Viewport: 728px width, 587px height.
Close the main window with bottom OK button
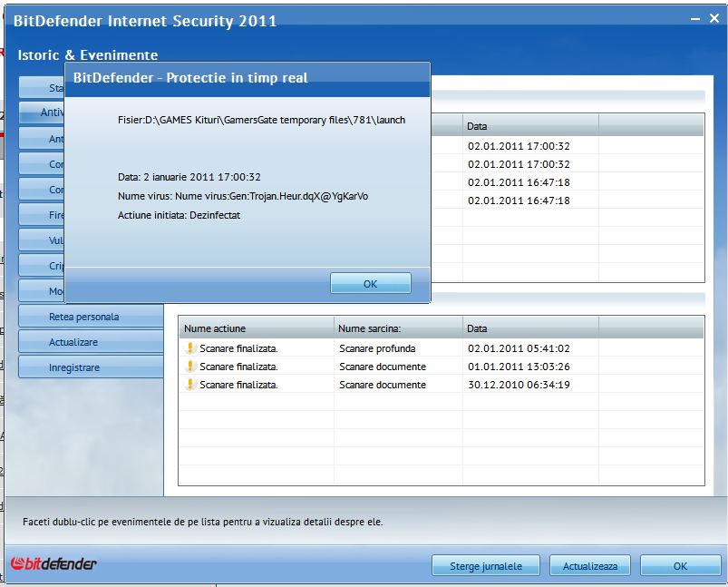pos(680,565)
